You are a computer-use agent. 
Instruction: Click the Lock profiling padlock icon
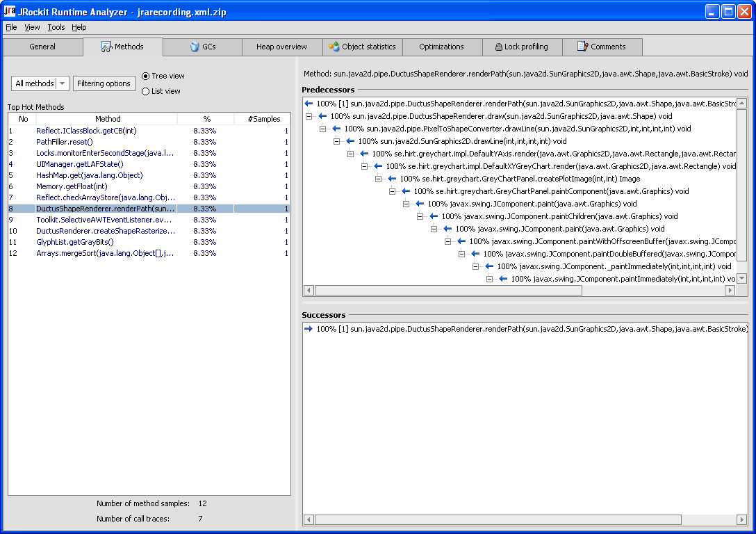[498, 47]
